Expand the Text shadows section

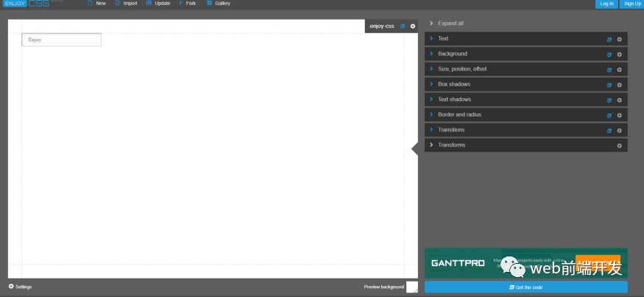(526, 99)
